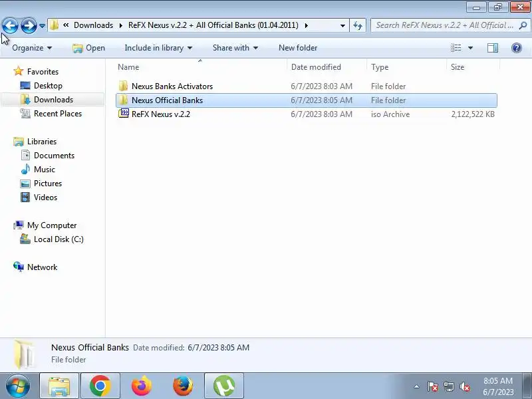The height and width of the screenshot is (399, 532).
Task: Open the taskbar clock showing 8:05 AM
Action: point(498,386)
